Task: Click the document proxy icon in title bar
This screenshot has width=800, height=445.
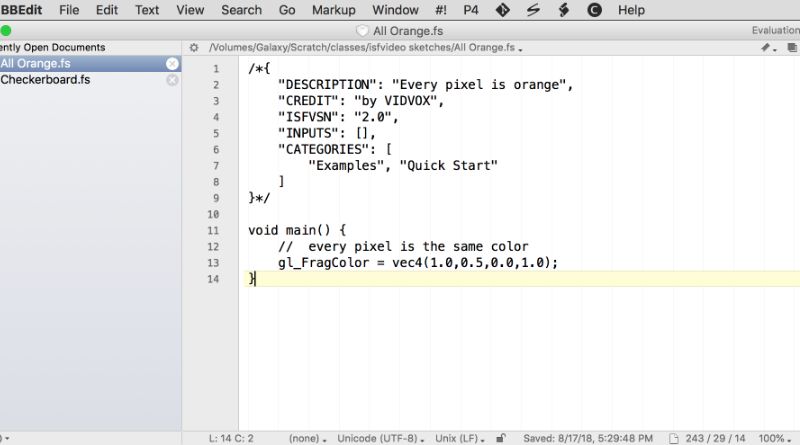Action: point(362,31)
